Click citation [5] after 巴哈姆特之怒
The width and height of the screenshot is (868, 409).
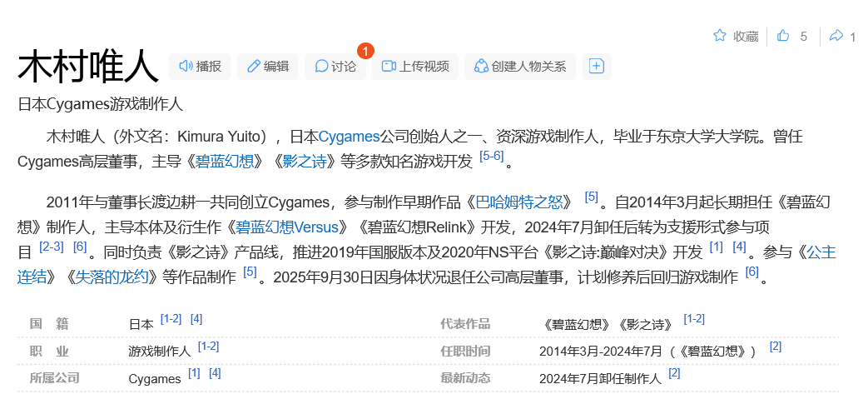[x=592, y=197]
